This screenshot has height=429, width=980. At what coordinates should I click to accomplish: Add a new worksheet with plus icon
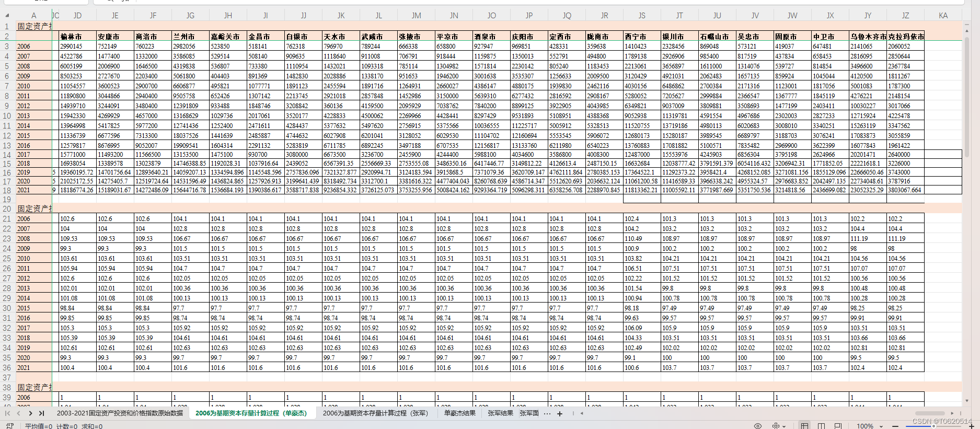pos(560,413)
